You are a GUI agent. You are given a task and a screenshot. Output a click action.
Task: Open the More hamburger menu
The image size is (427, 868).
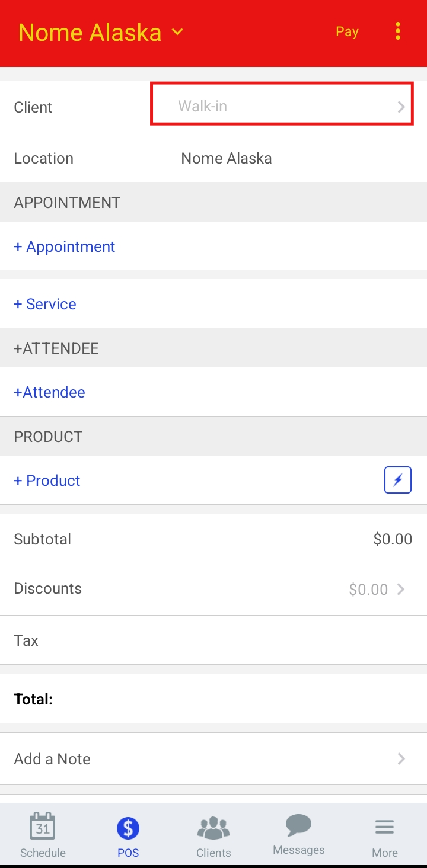coord(384,827)
